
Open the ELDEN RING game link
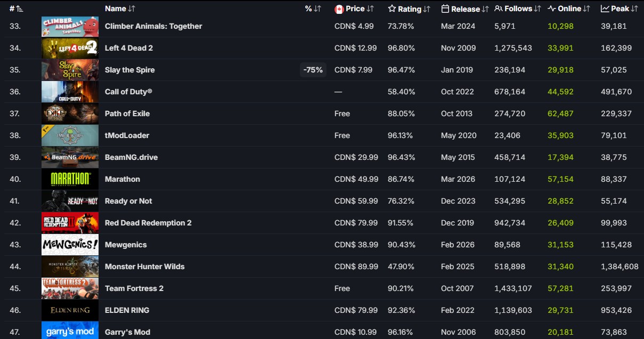coord(127,310)
